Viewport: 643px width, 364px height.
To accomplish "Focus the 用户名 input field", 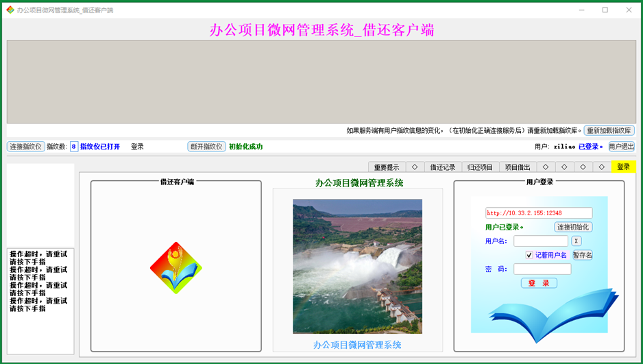I will (541, 241).
